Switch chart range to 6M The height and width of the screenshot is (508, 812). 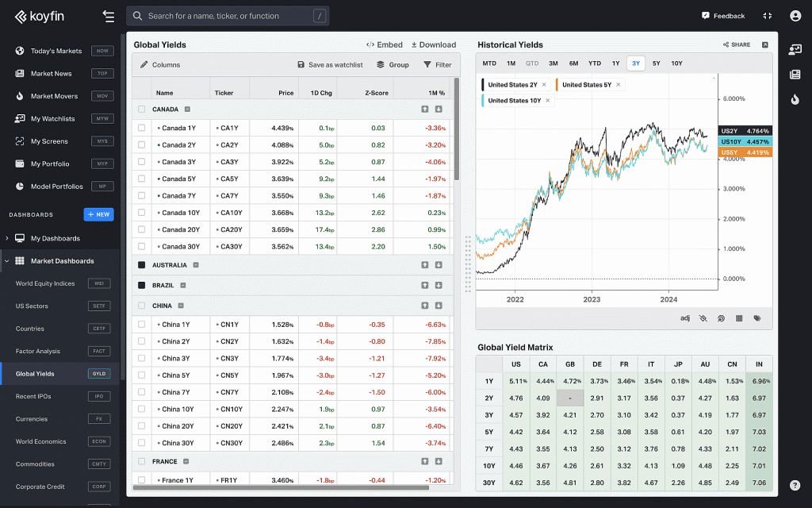(573, 63)
